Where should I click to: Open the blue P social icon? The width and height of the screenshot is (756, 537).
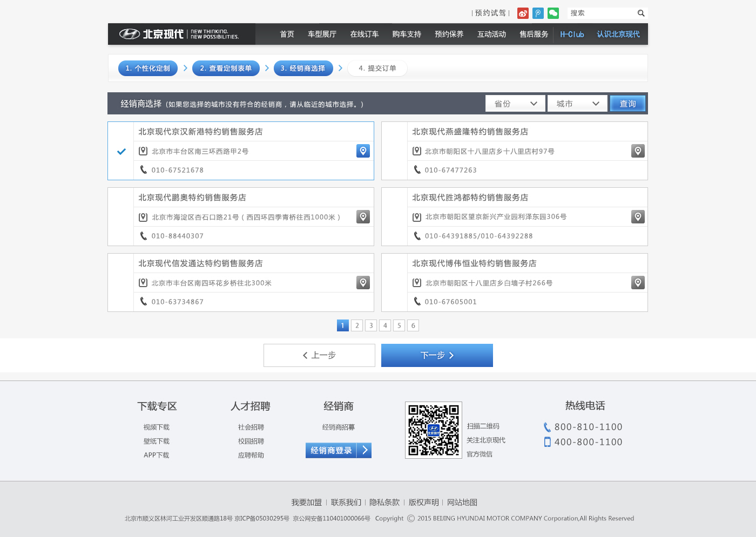538,13
